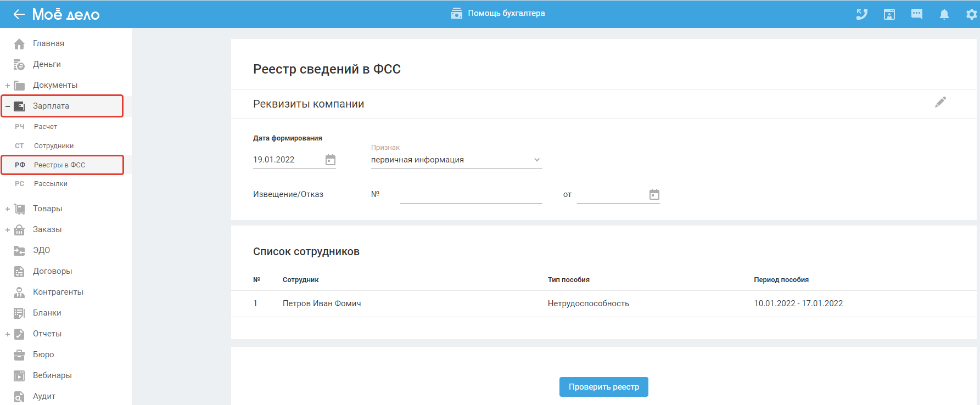Viewport: 980px width, 405px height.
Task: Open the calendar icon in top bar
Action: point(889,14)
